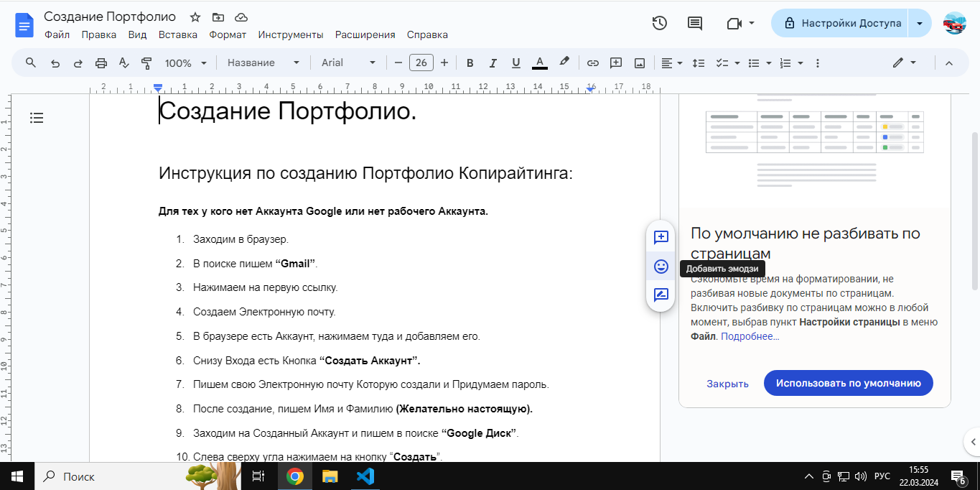
Task: Open Chrome from the taskbar
Action: tap(294, 476)
